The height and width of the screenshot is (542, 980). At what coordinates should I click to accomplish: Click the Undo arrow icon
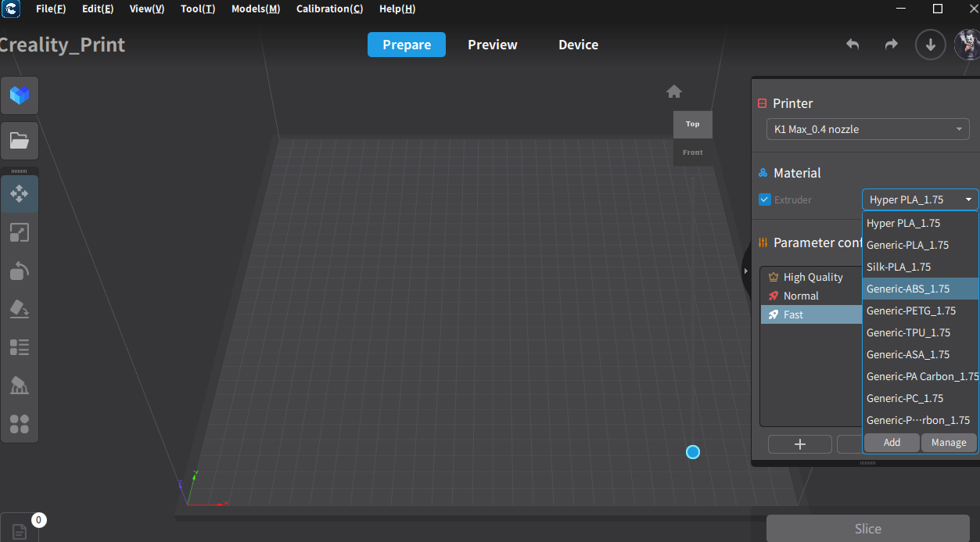tap(853, 45)
